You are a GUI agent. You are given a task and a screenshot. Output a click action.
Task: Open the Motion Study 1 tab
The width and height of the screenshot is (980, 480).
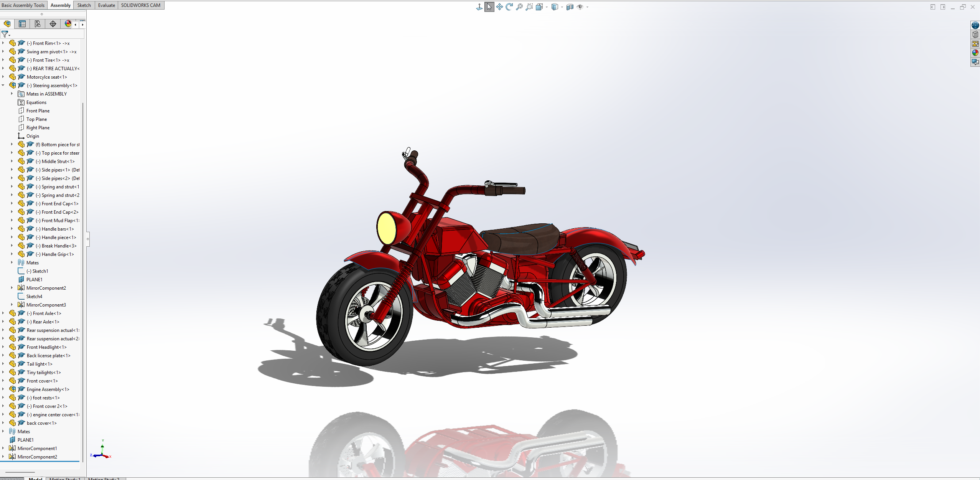65,478
